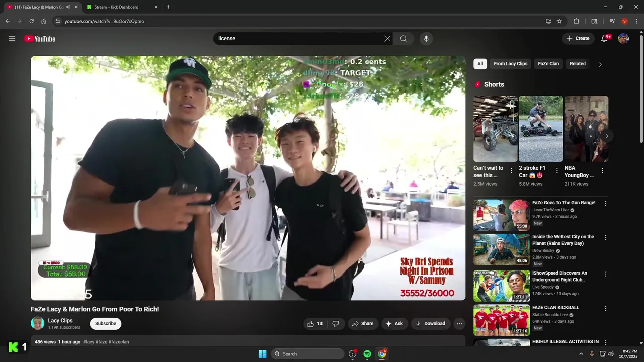
Task: Subscribe to Lacy Clips channel
Action: (x=106, y=324)
